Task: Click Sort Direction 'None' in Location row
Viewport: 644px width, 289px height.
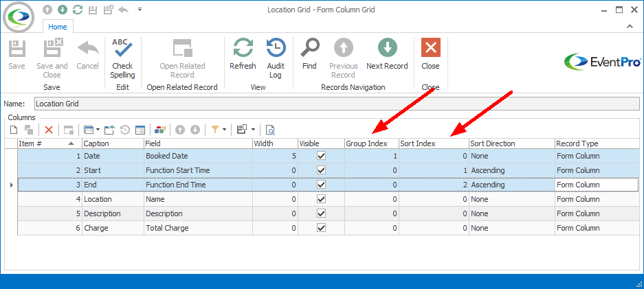Action: point(512,199)
